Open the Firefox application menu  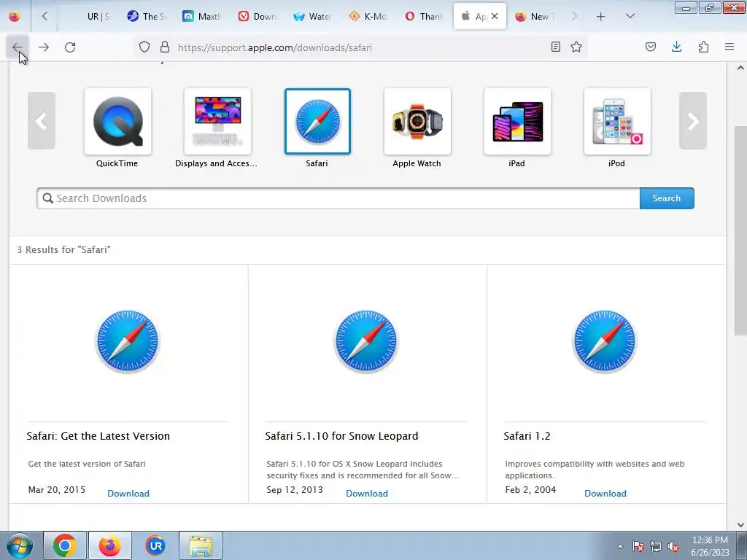coord(729,47)
